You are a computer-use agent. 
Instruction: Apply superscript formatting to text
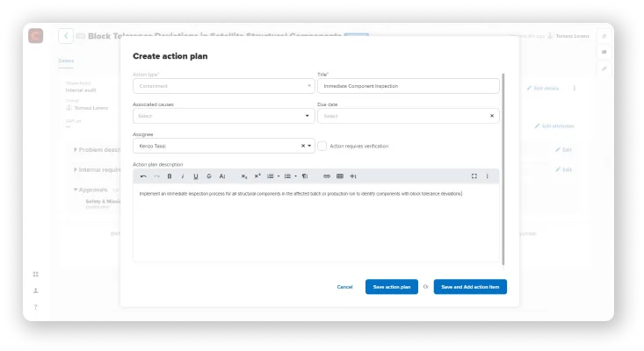click(257, 176)
